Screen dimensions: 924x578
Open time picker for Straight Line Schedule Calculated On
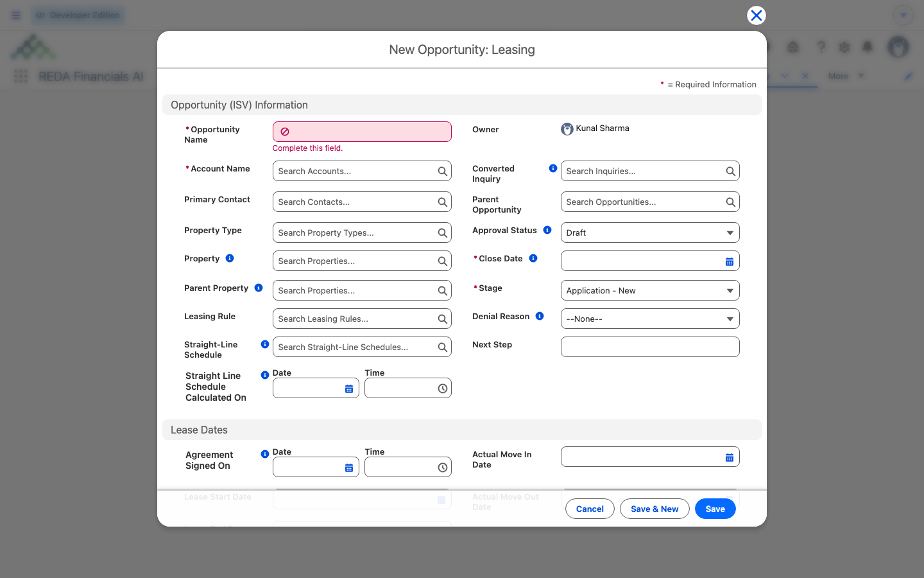[x=443, y=389]
